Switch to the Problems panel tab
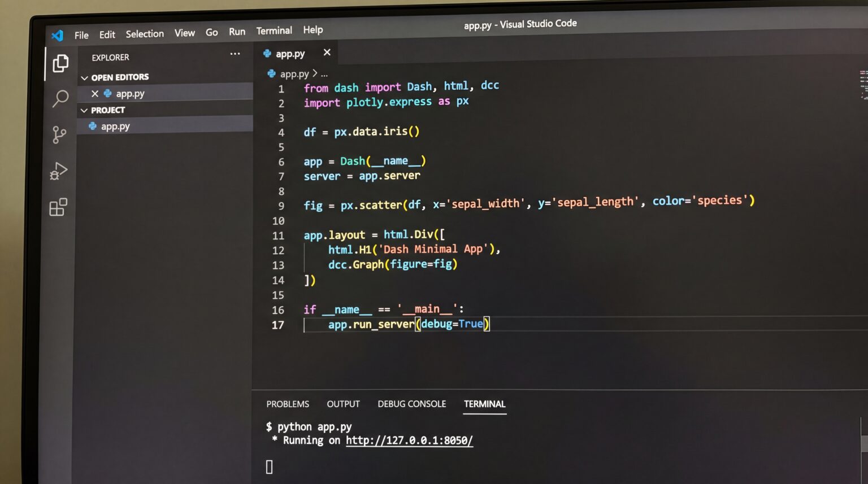The image size is (868, 484). pos(288,404)
